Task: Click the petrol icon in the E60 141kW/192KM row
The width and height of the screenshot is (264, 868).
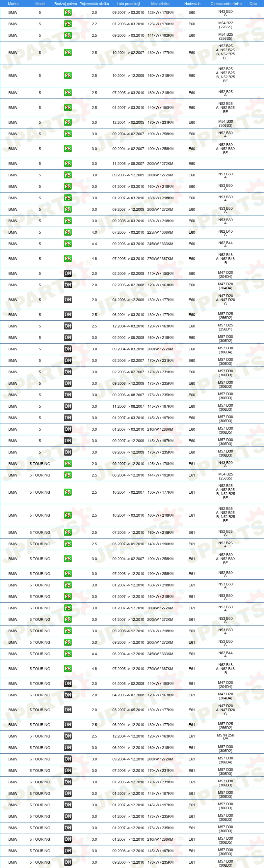Action: (x=68, y=35)
